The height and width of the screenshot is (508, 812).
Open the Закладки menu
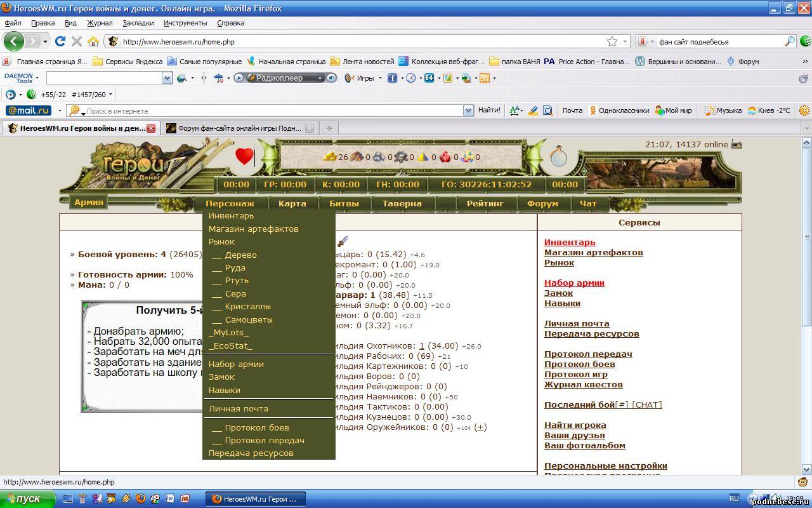click(138, 23)
